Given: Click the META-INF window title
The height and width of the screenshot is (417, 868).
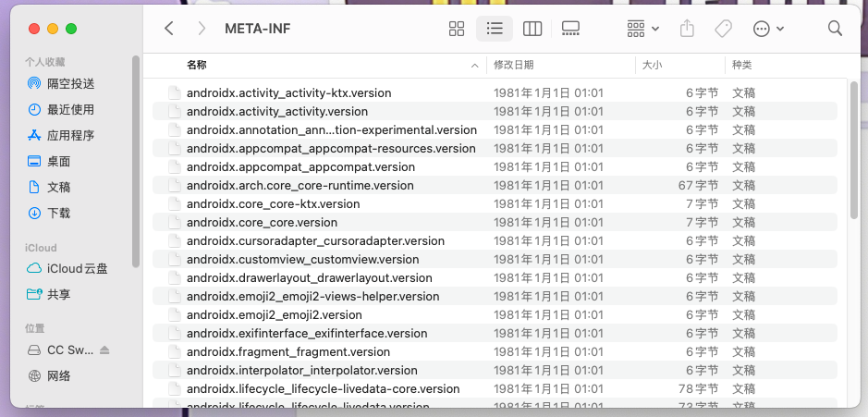Looking at the screenshot, I should point(257,29).
